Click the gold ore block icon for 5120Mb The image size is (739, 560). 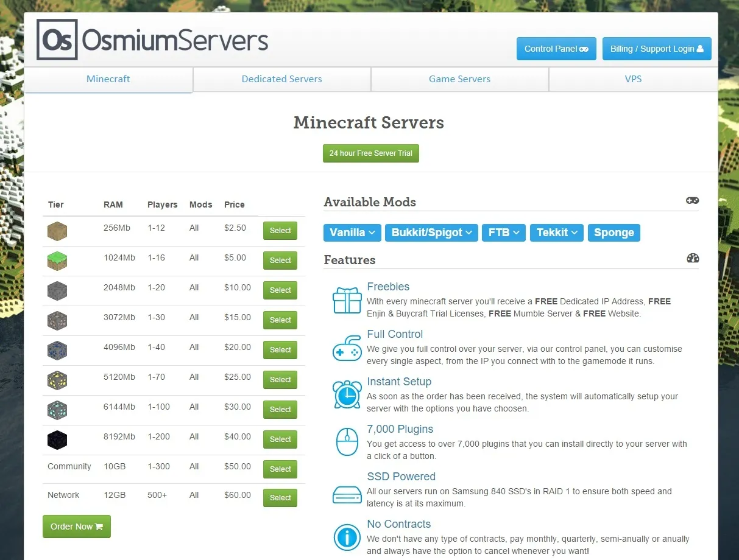click(57, 380)
